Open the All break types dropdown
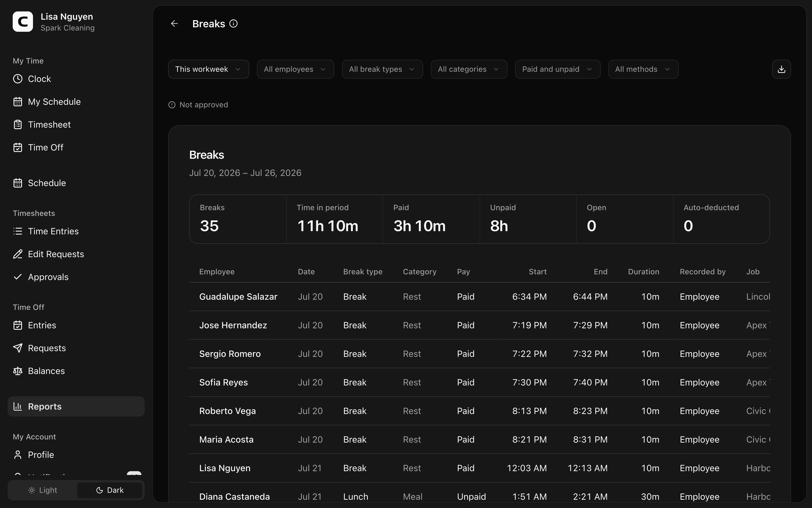 click(x=382, y=69)
